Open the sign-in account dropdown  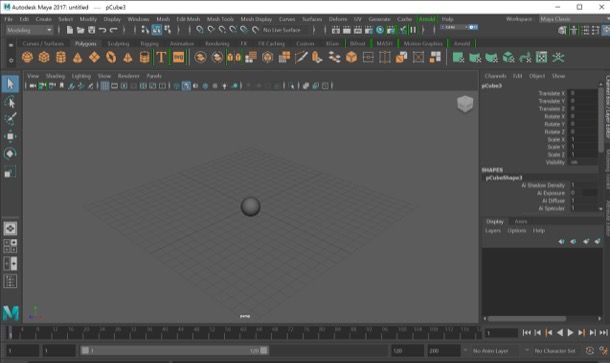pyautogui.click(x=459, y=27)
